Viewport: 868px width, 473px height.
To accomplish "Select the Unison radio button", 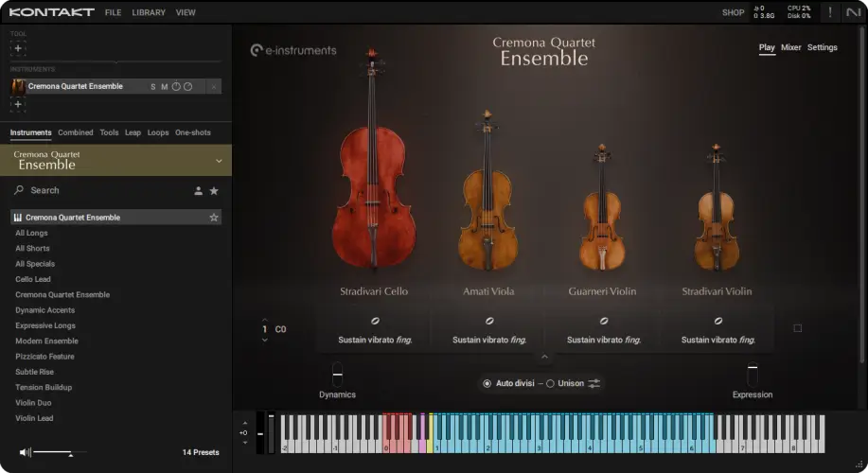I will coord(551,383).
